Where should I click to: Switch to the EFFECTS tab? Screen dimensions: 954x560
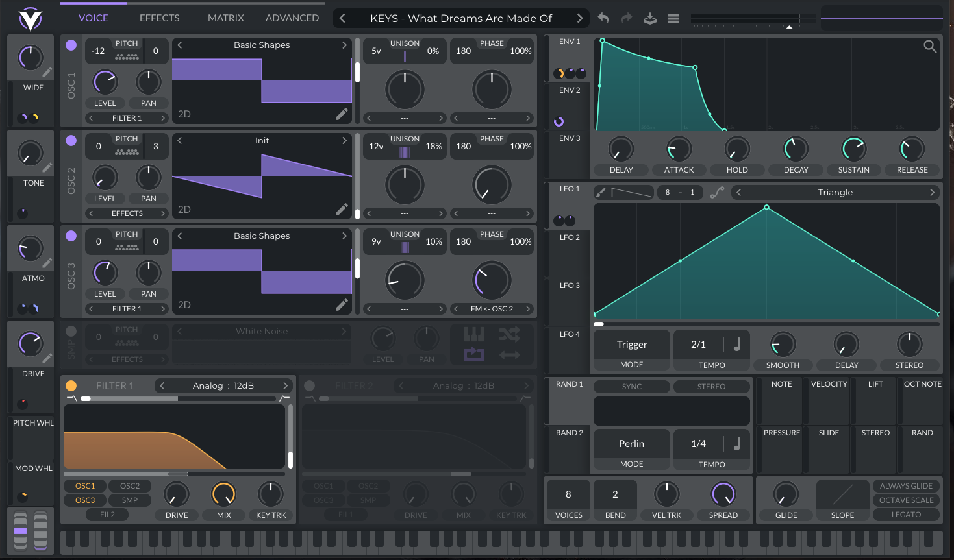tap(159, 18)
